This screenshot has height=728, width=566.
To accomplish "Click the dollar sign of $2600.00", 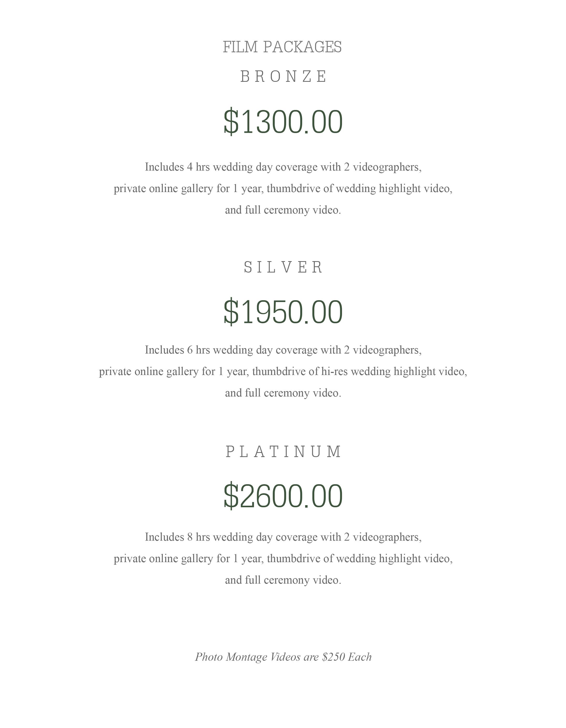I will [231, 496].
